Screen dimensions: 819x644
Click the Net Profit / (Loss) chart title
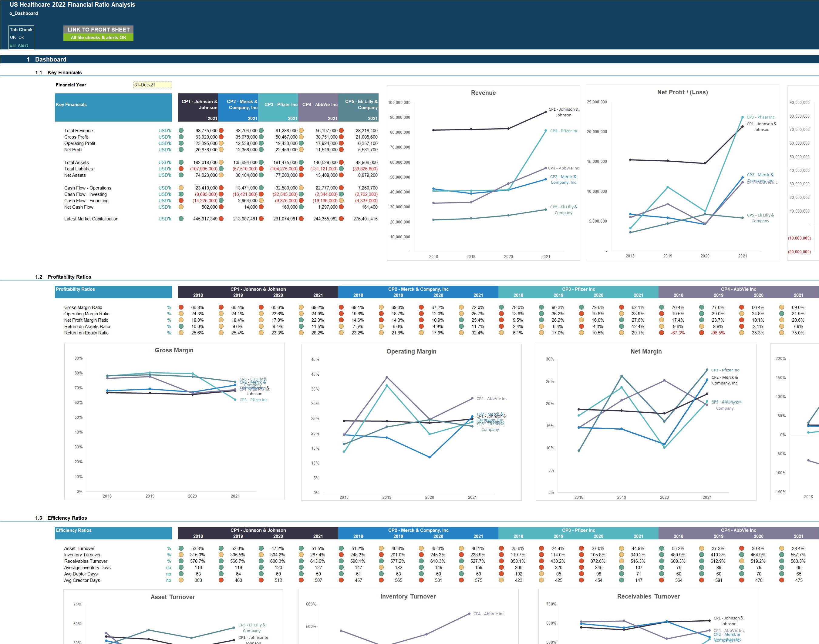click(x=682, y=92)
